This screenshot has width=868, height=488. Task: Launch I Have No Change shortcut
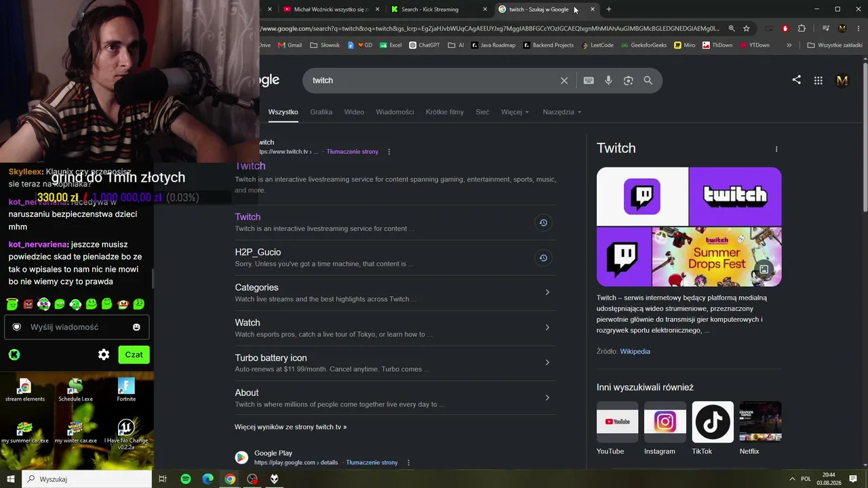(126, 434)
